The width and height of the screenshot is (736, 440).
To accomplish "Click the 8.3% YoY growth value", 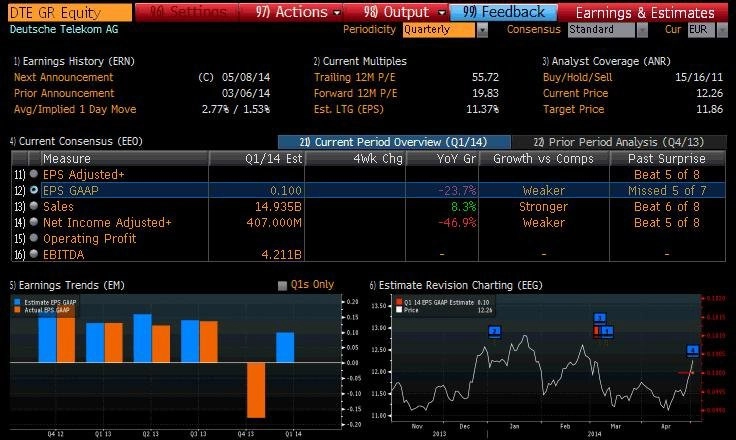I will pos(464,207).
